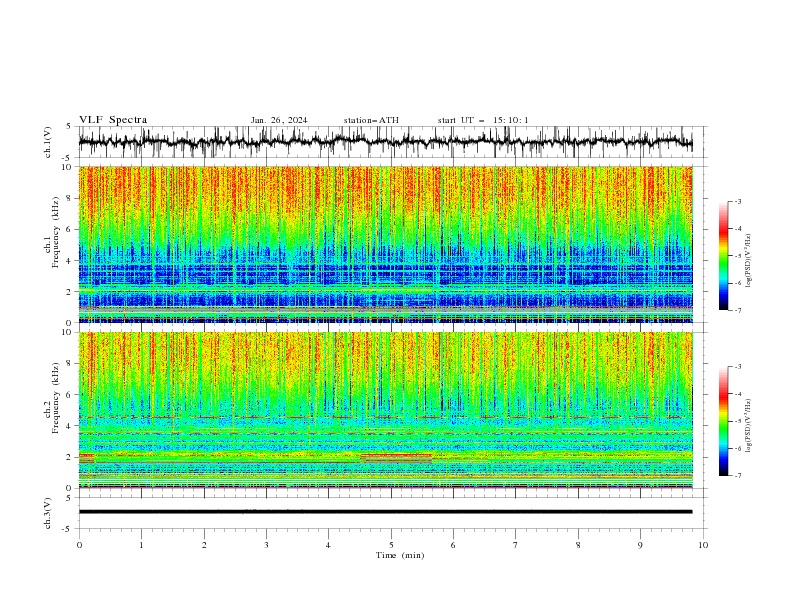This screenshot has height=612, width=792.
Task: Click time axis tick label '10'
Action: click(703, 545)
